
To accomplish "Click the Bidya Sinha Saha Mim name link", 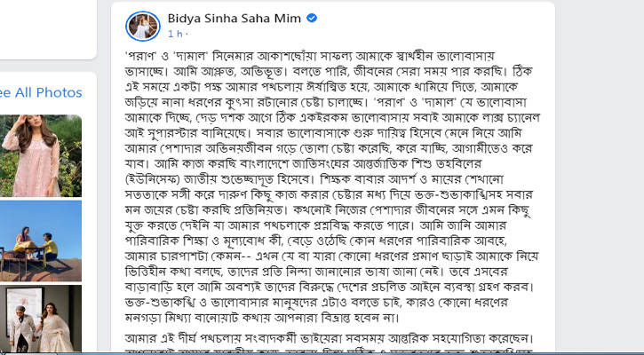I will (x=235, y=18).
